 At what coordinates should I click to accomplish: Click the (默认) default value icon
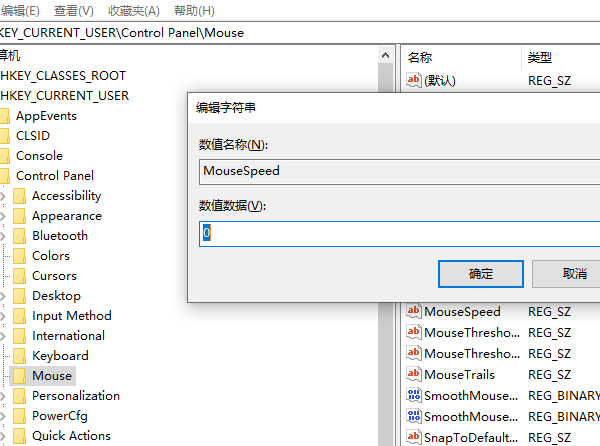click(x=414, y=80)
